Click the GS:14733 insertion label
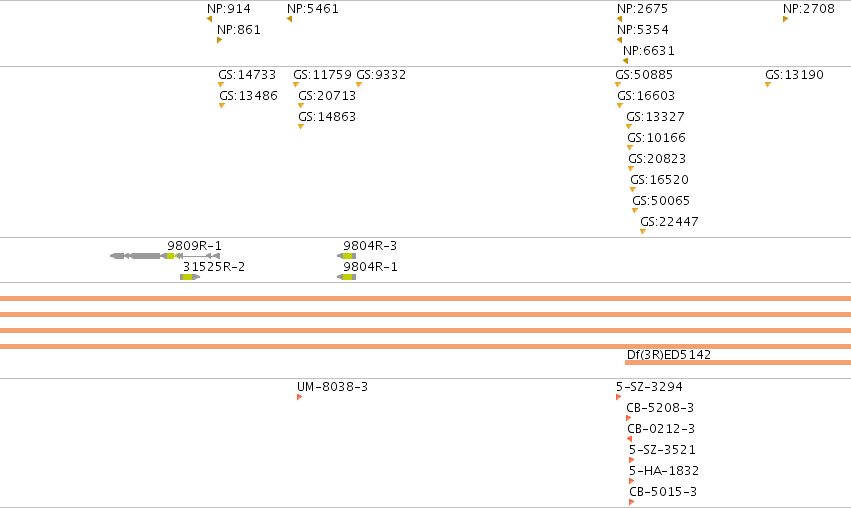Screen dimensions: 851x508 (247, 75)
